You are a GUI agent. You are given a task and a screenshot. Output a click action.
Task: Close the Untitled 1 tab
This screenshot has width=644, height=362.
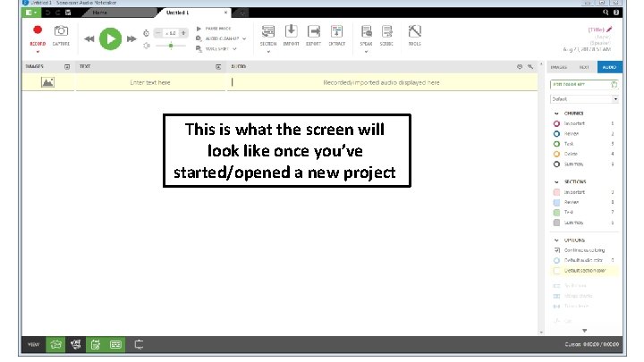click(225, 13)
